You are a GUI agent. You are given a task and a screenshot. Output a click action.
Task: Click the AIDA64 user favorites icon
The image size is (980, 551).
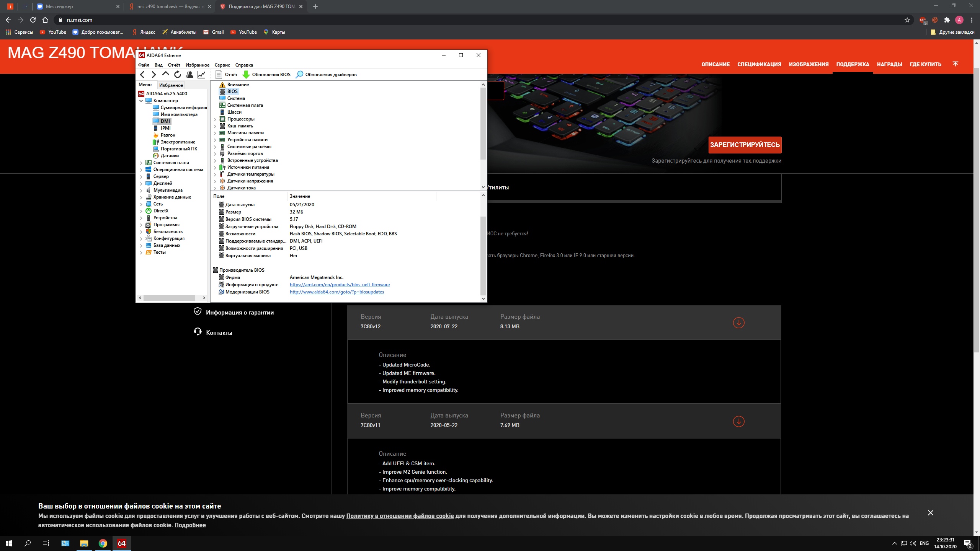pyautogui.click(x=189, y=75)
